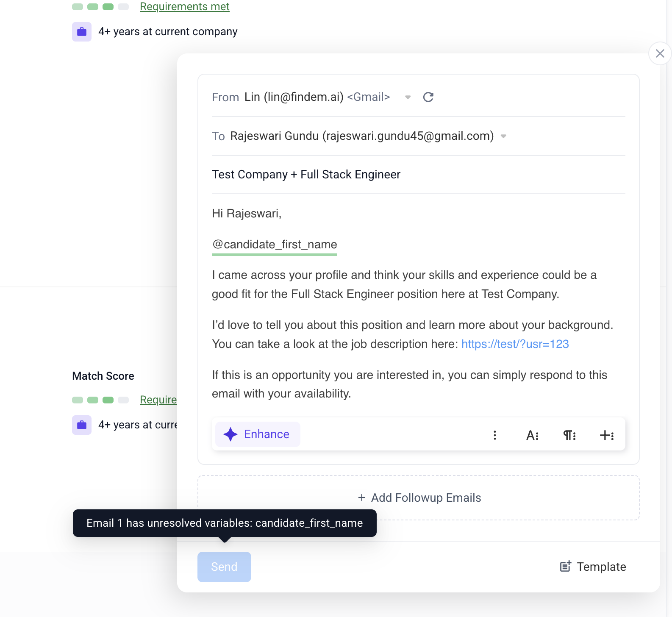Open the insert (plus) options

(607, 435)
